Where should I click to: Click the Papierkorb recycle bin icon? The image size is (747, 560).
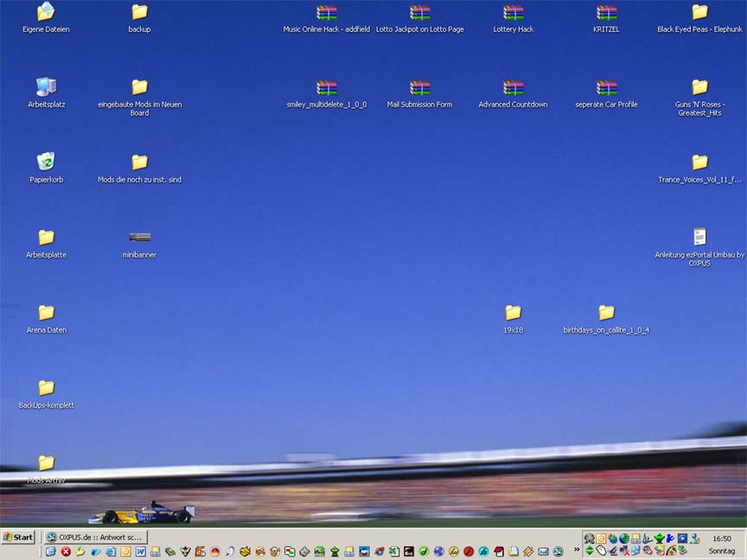(46, 162)
